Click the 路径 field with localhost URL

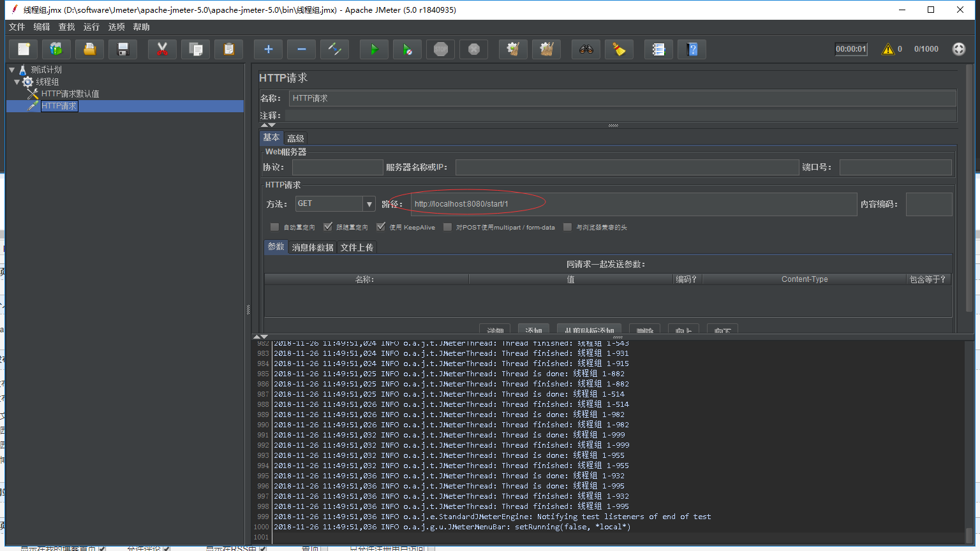coord(634,204)
